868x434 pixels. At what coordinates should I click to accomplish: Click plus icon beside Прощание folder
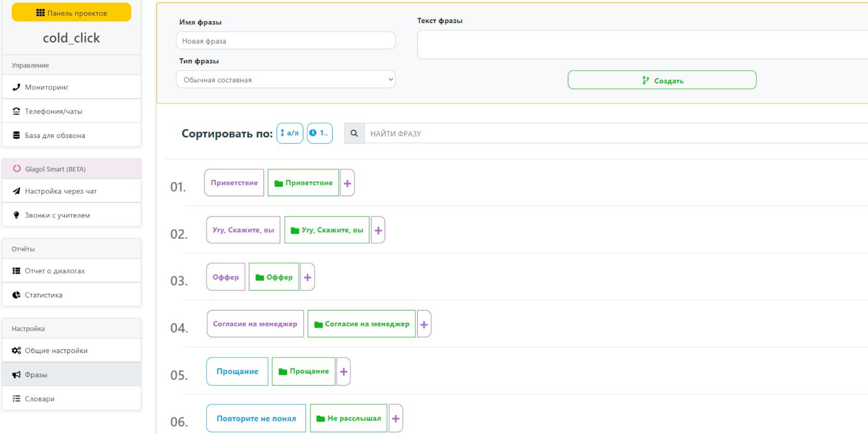[344, 371]
